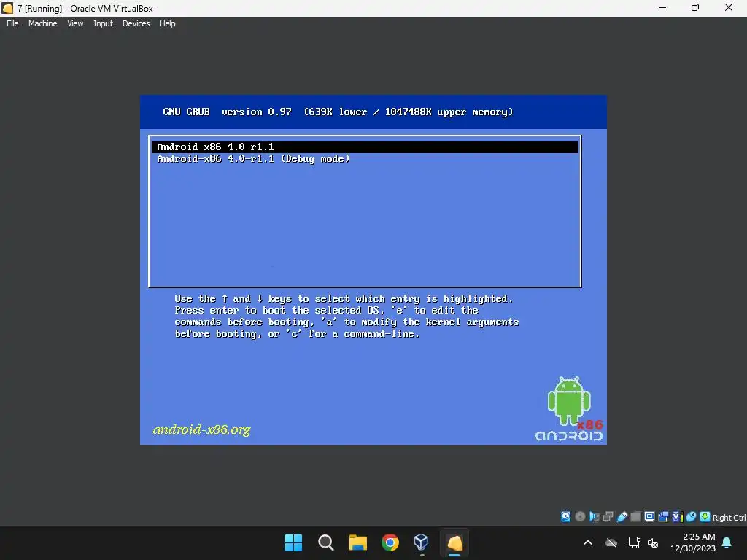This screenshot has height=560, width=747.
Task: Click the mouse integration status icon
Action: (x=692, y=517)
